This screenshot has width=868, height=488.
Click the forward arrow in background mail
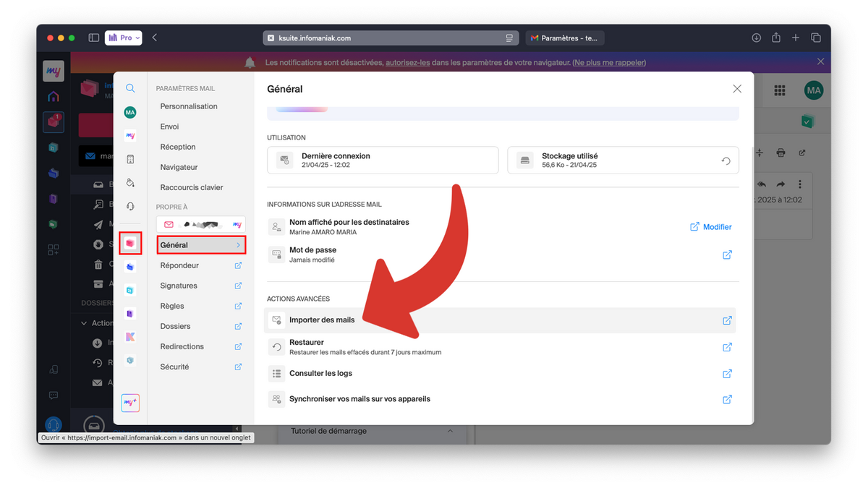780,184
